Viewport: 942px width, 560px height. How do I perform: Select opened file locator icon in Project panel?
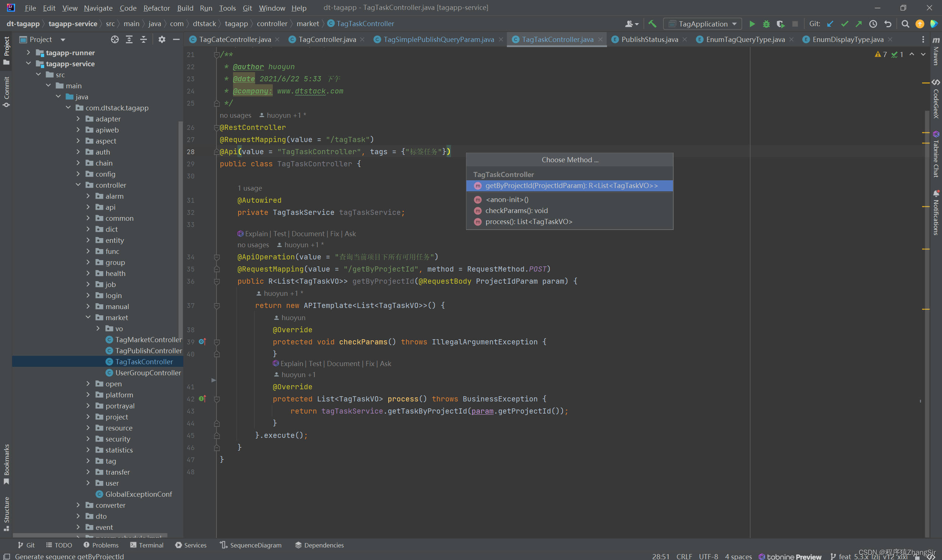coord(115,39)
